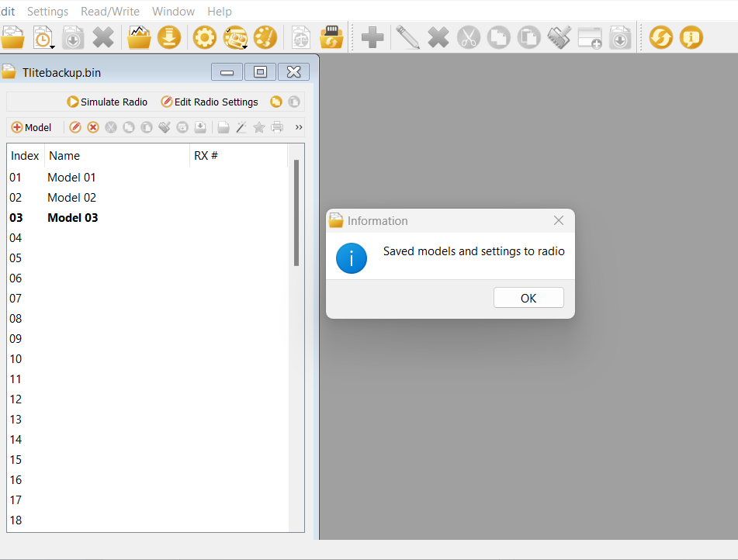Open a radio settings file (folder icon)
The image size is (738, 560).
click(13, 36)
